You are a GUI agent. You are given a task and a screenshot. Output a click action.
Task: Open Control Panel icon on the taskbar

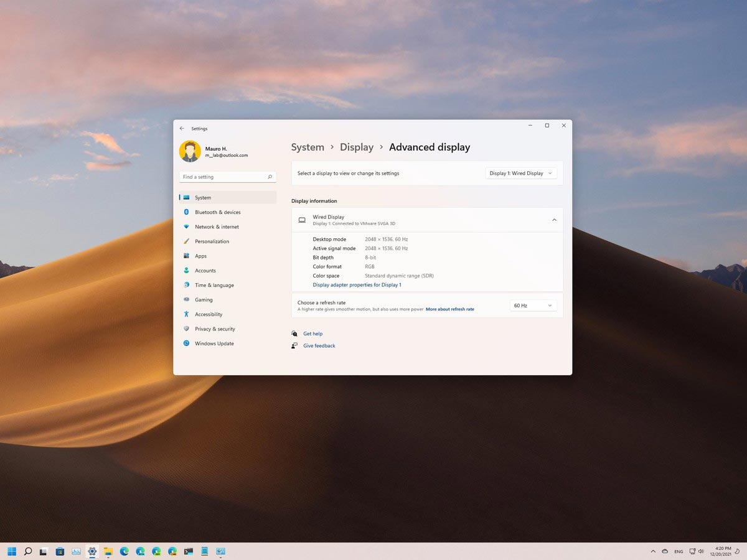point(220,551)
